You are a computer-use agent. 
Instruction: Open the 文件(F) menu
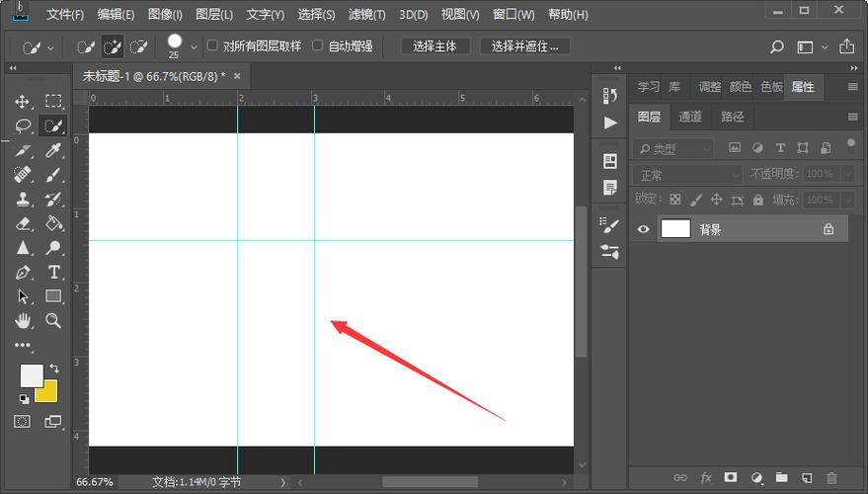(x=65, y=15)
